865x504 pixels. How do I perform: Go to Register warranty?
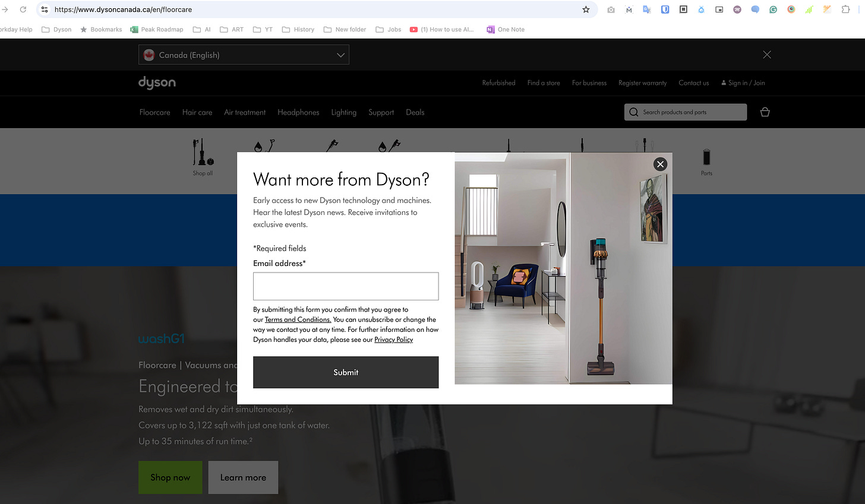tap(642, 83)
